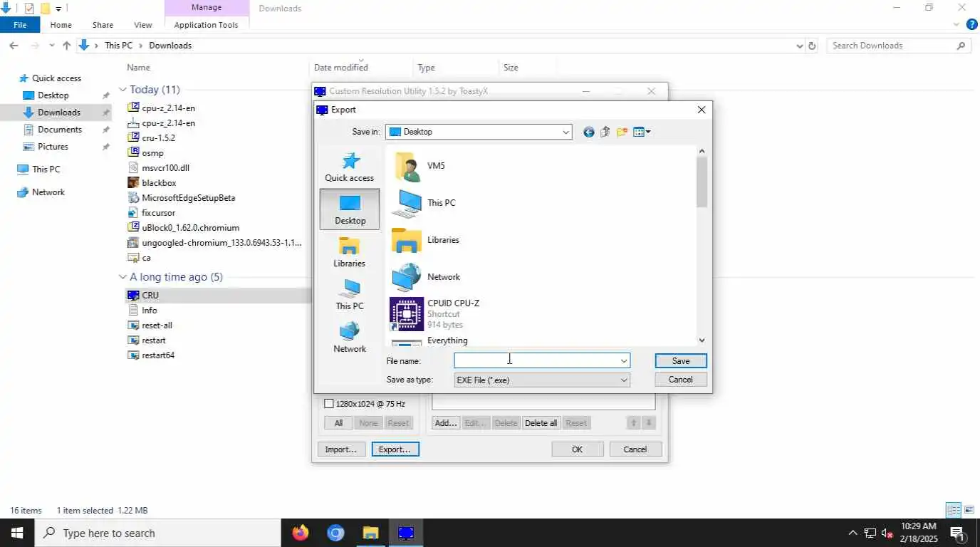Refresh the Downloads folder view
The height and width of the screenshot is (547, 980).
click(812, 46)
